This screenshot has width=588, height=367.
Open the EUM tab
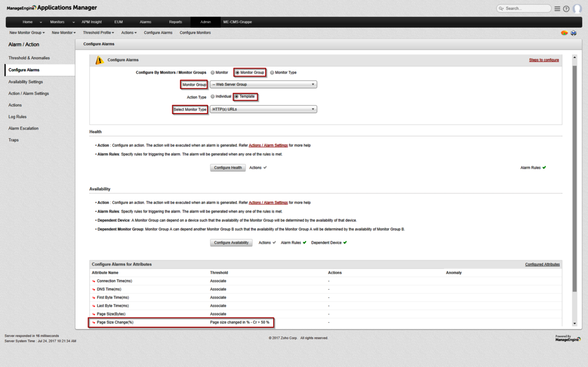119,22
